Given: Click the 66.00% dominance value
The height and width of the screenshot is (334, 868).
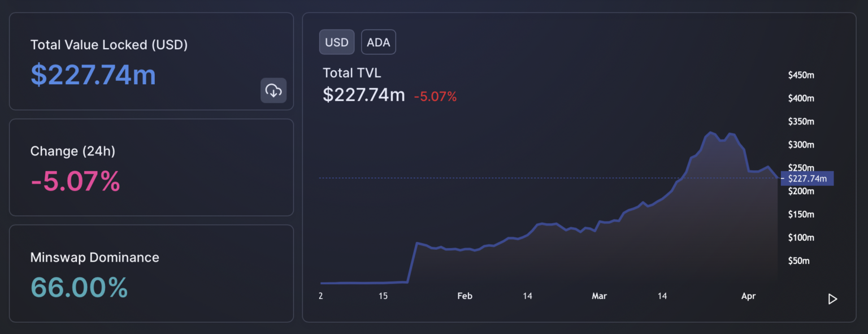Looking at the screenshot, I should click(x=79, y=287).
